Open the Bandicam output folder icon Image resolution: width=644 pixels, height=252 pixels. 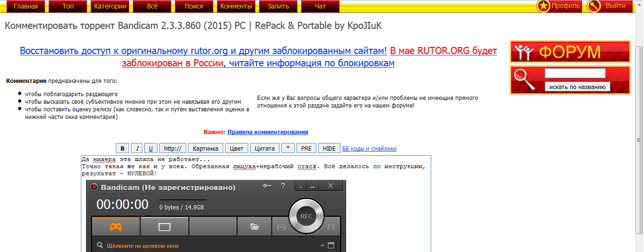(x=254, y=227)
